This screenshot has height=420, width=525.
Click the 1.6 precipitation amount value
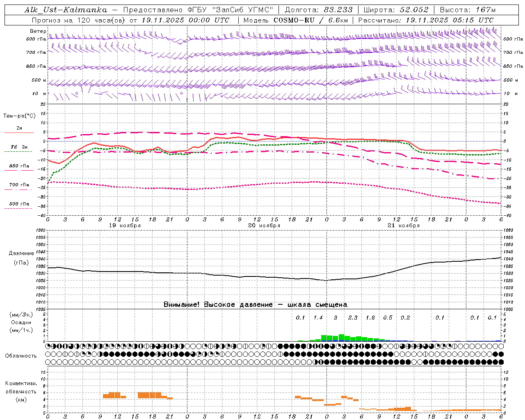[370, 317]
